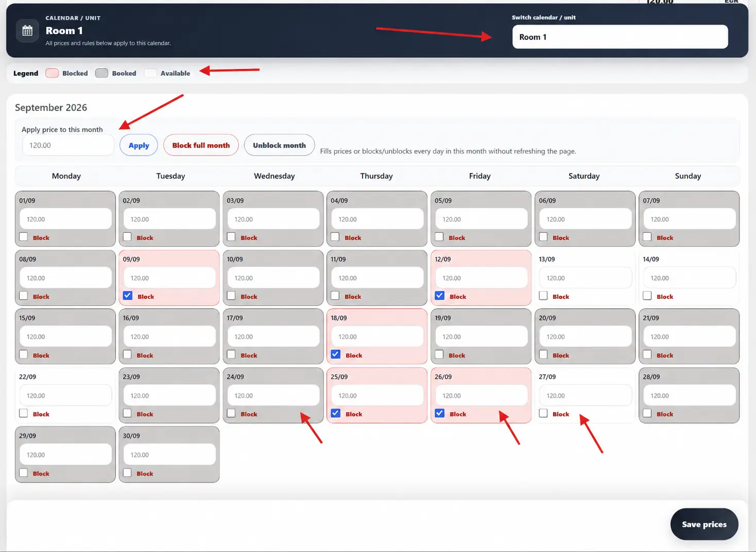Edit the price field for 14/09
Image resolution: width=756 pixels, height=552 pixels.
click(689, 278)
